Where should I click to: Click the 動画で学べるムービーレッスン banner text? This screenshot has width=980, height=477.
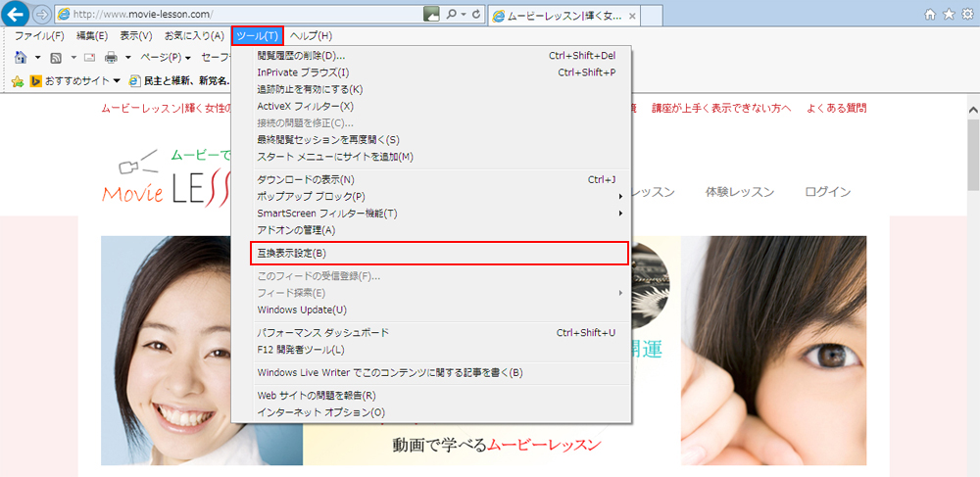click(x=497, y=445)
